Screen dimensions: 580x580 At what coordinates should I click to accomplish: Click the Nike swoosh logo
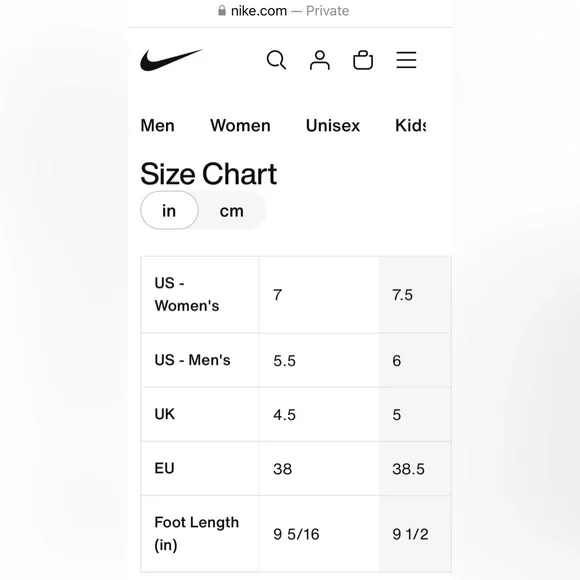tap(171, 60)
